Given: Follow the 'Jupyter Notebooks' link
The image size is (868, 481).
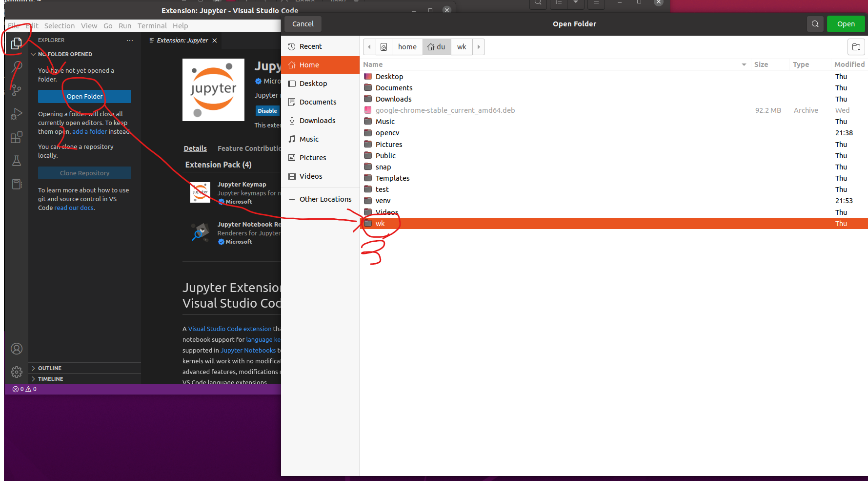Looking at the screenshot, I should click(x=248, y=351).
